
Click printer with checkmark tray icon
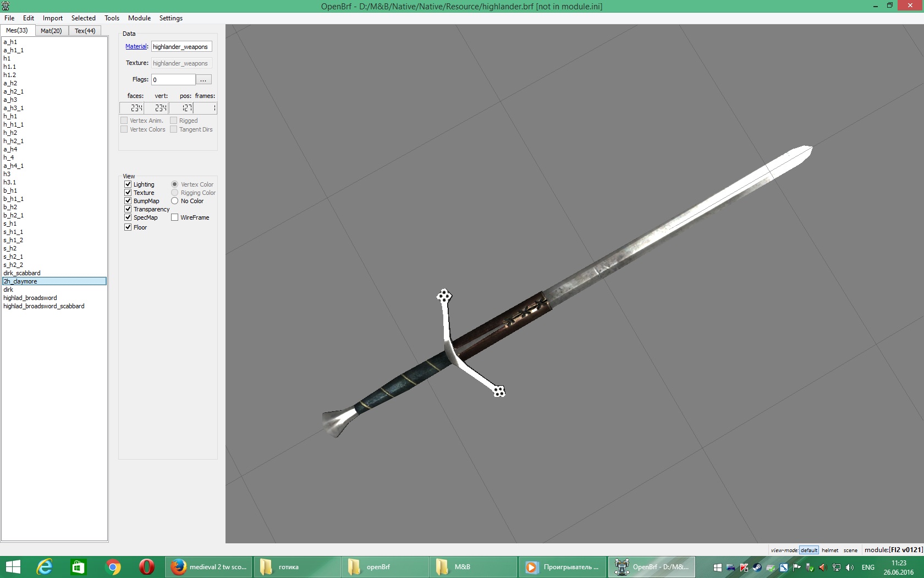[x=770, y=568]
